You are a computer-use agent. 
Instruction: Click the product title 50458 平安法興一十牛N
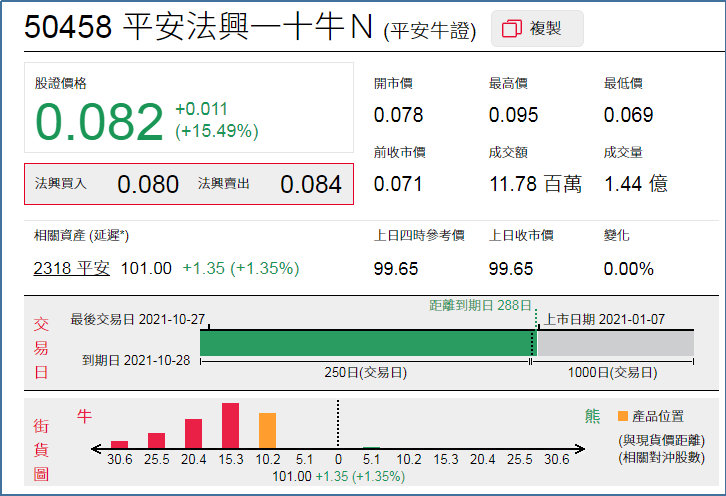pos(198,26)
